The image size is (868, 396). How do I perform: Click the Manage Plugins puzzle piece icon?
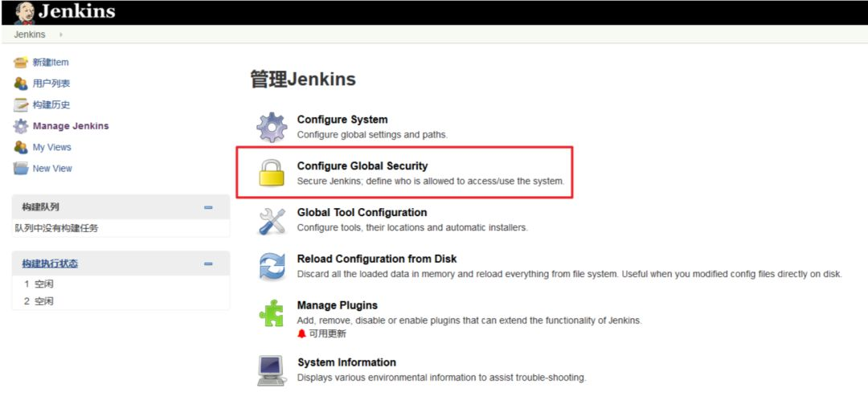point(272,313)
